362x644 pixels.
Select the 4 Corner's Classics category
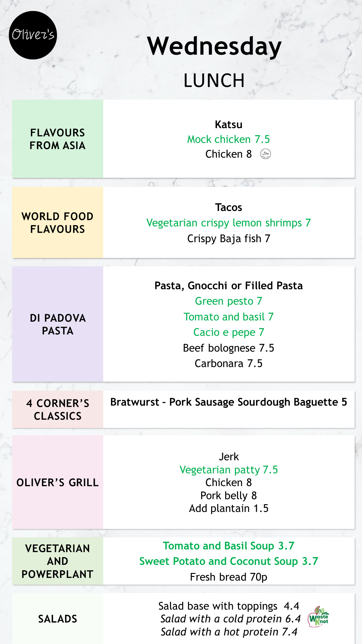pyautogui.click(x=58, y=409)
